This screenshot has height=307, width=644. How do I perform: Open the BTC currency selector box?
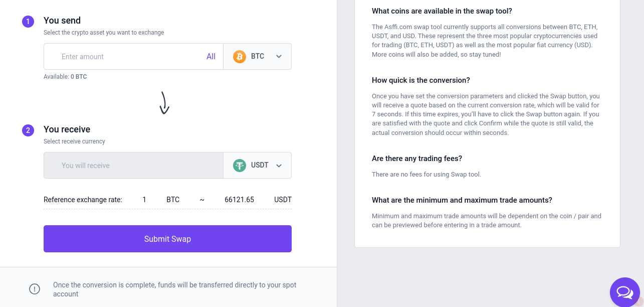pos(257,56)
